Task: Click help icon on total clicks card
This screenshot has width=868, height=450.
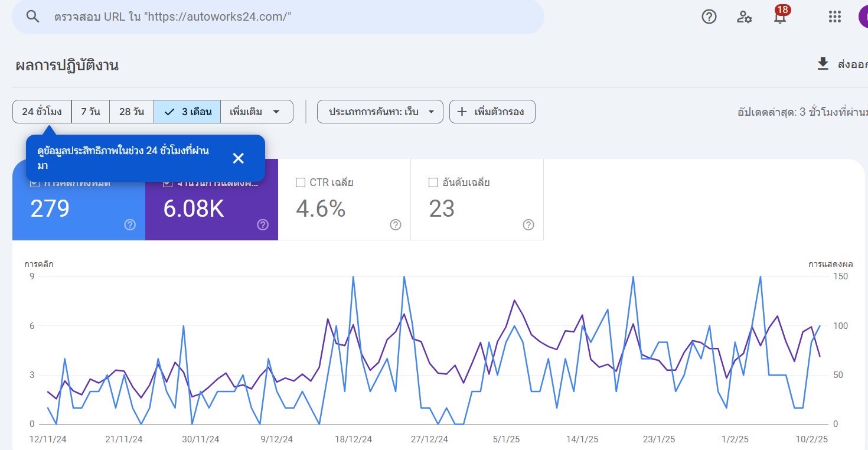Action: click(x=130, y=224)
